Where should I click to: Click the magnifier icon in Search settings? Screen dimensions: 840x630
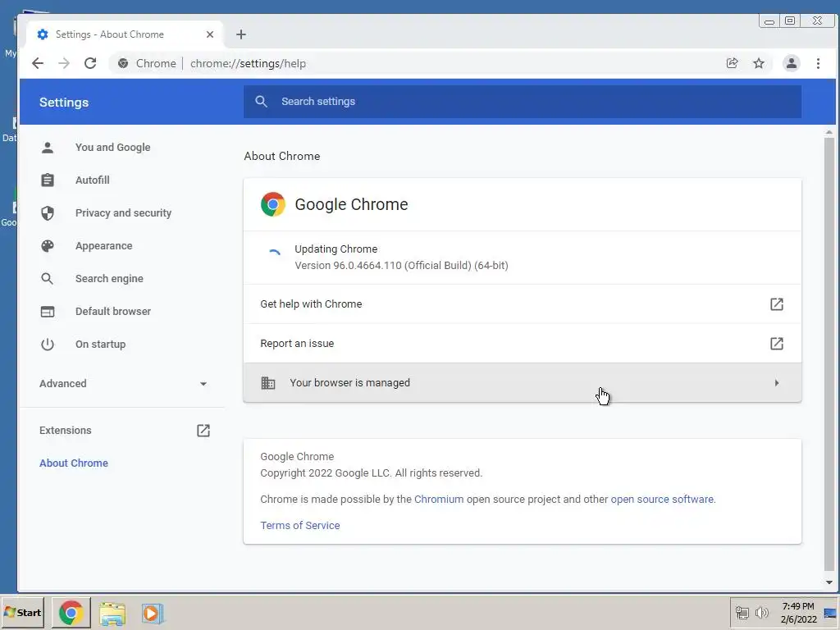261,101
